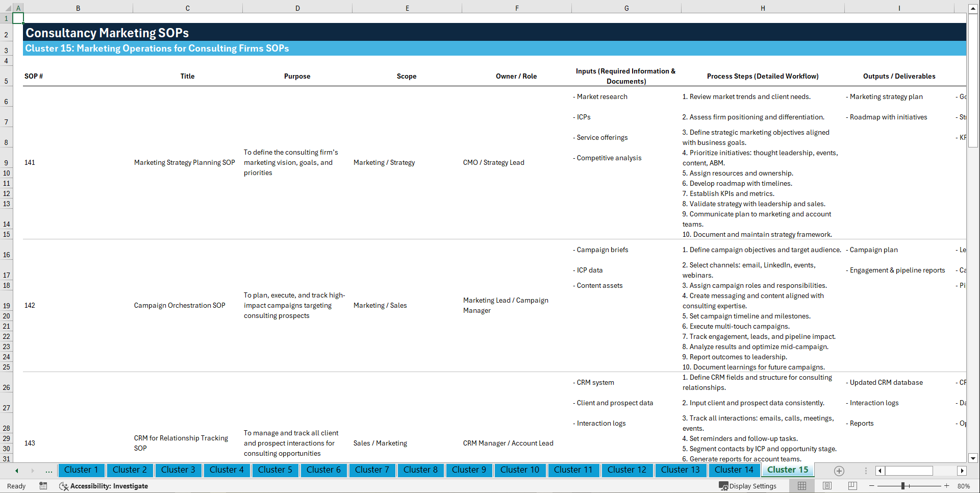Viewport: 980px width, 493px height.
Task: Click the zoom slider handle
Action: pyautogui.click(x=903, y=486)
